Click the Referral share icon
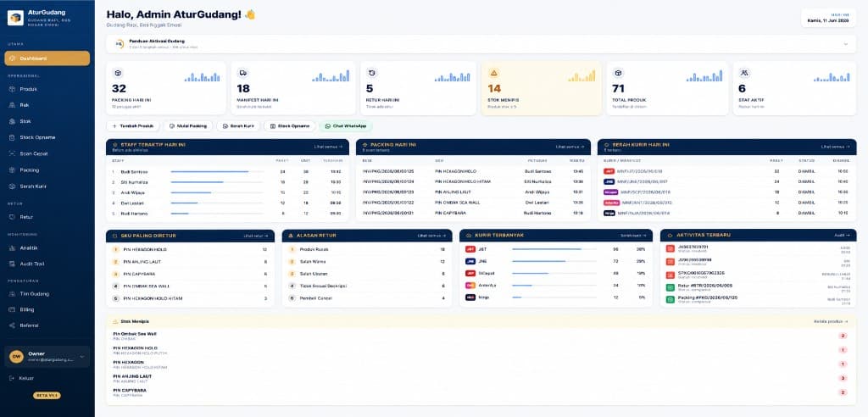The height and width of the screenshot is (417, 868). pos(12,325)
